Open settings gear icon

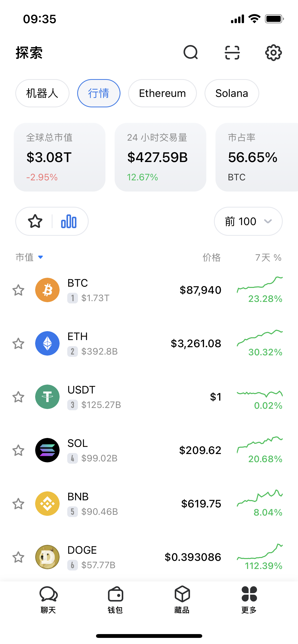274,53
